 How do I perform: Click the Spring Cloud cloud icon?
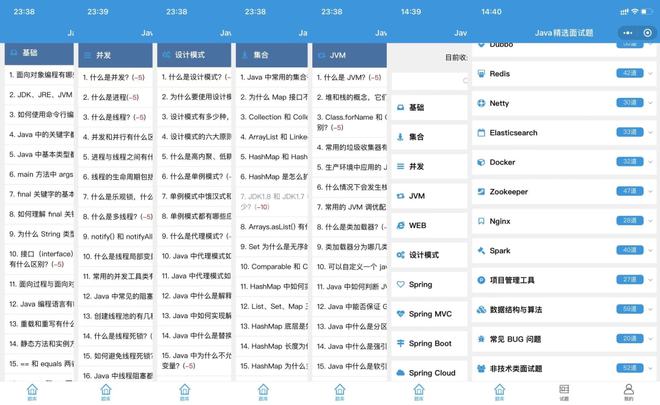401,372
